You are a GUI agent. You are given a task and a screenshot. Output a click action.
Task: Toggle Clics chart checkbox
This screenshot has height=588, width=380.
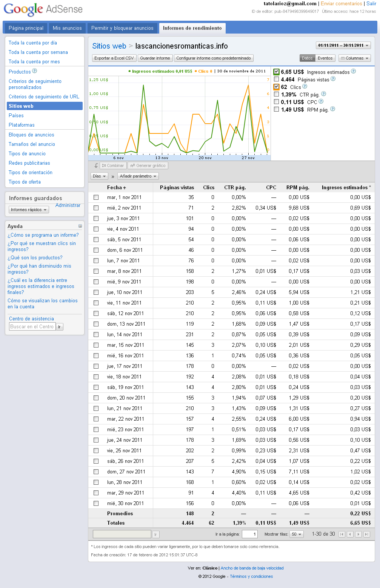pyautogui.click(x=276, y=87)
